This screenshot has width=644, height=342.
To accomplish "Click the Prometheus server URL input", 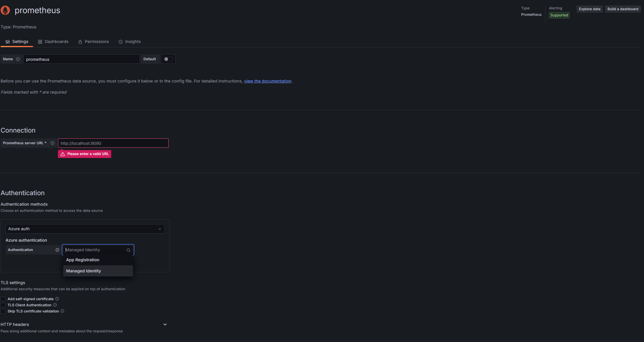I will [113, 143].
